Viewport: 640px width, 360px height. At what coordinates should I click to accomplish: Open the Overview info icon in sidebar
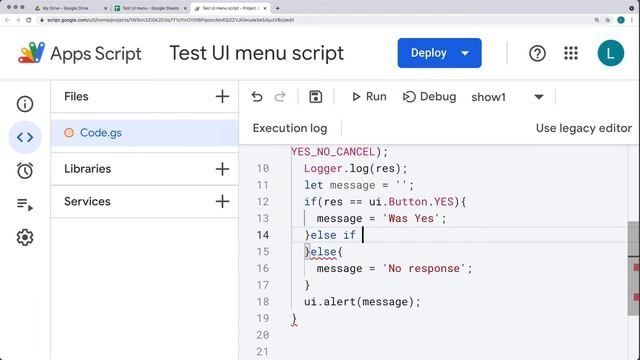25,104
